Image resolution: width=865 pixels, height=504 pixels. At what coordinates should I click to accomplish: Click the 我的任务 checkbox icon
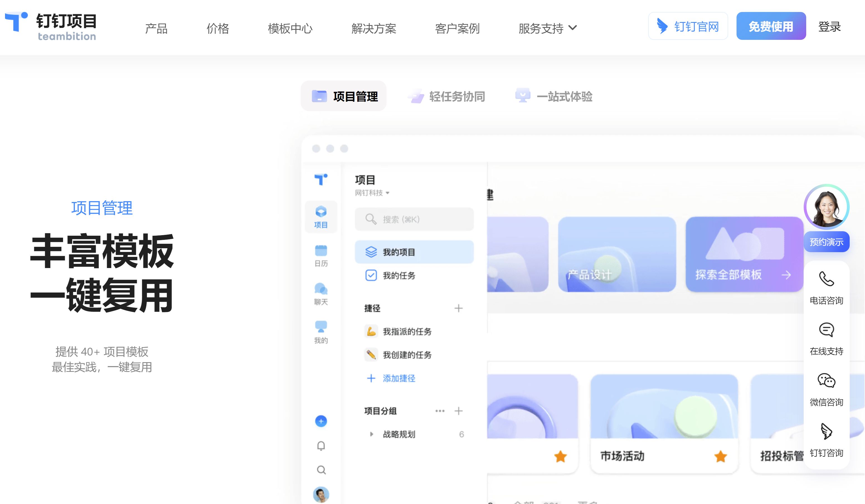(x=371, y=276)
